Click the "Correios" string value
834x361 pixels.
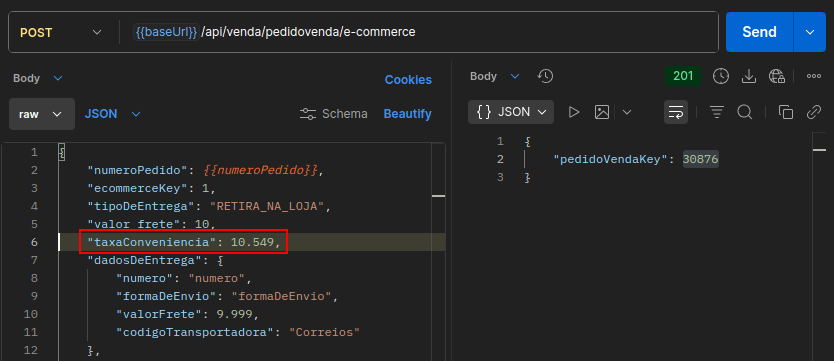[x=324, y=332]
